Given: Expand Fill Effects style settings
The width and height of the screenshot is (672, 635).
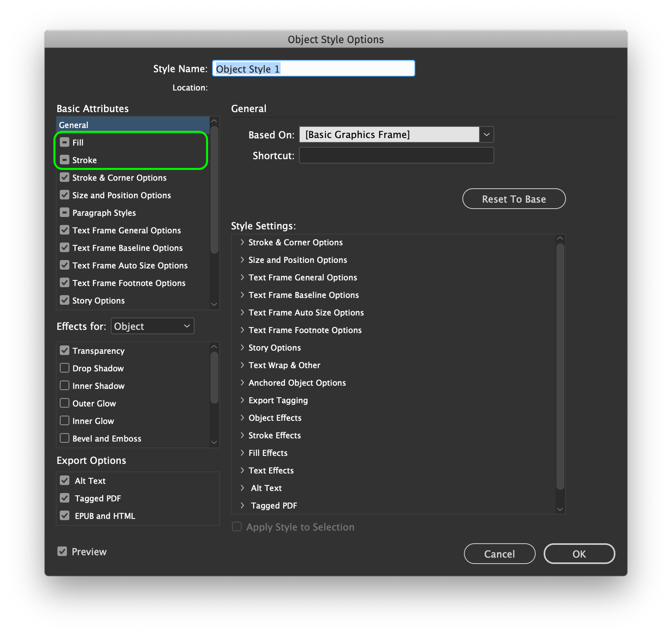Looking at the screenshot, I should [242, 453].
